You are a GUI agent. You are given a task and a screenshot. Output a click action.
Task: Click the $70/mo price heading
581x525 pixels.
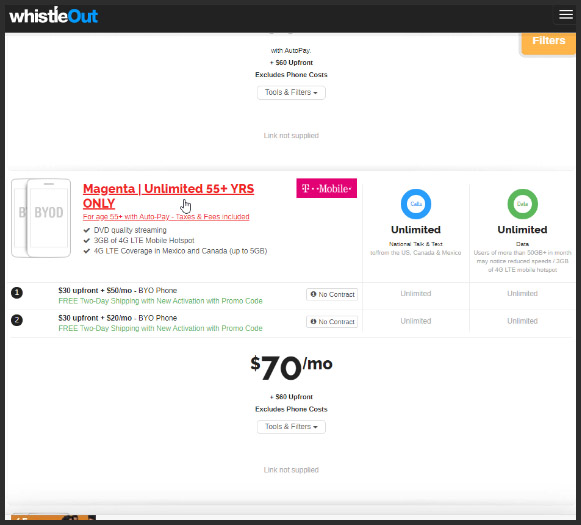pyautogui.click(x=291, y=368)
